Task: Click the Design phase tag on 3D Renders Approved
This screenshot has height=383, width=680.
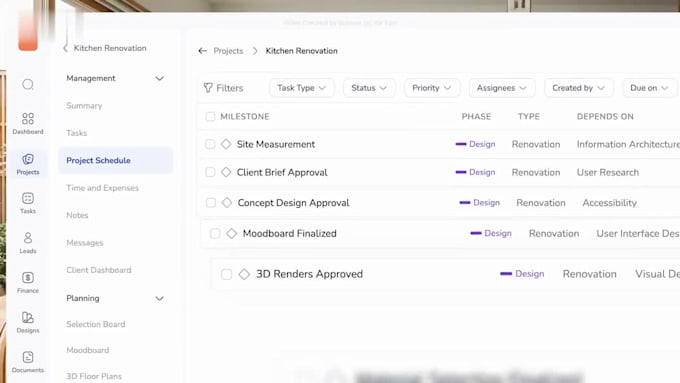Action: 522,274
